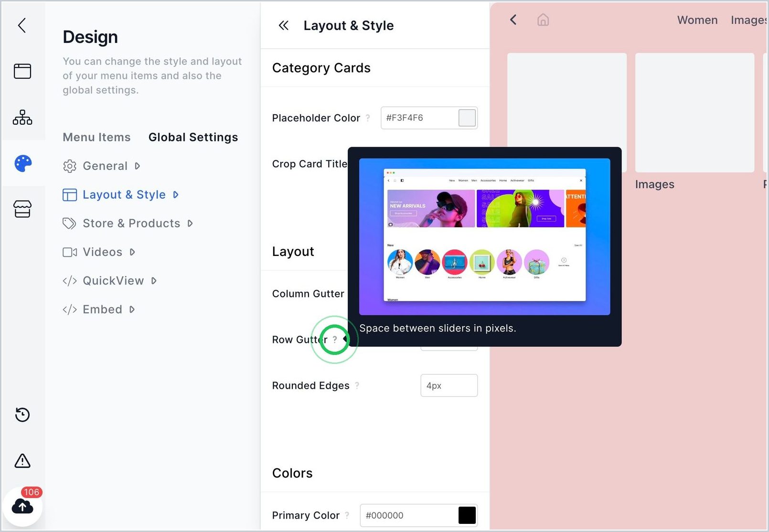The image size is (769, 532).
Task: Click the first blank category card
Action: 567,100
